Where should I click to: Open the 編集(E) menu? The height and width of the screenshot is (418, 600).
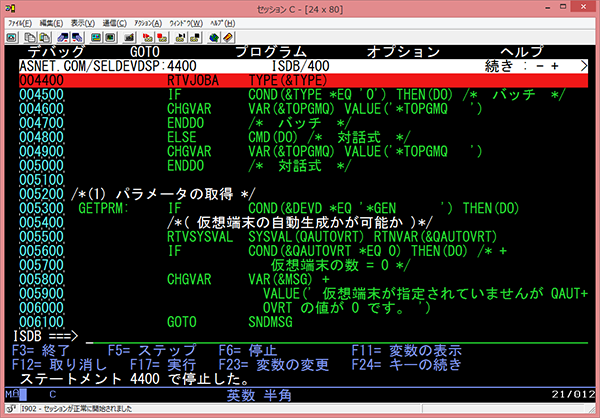pos(51,21)
